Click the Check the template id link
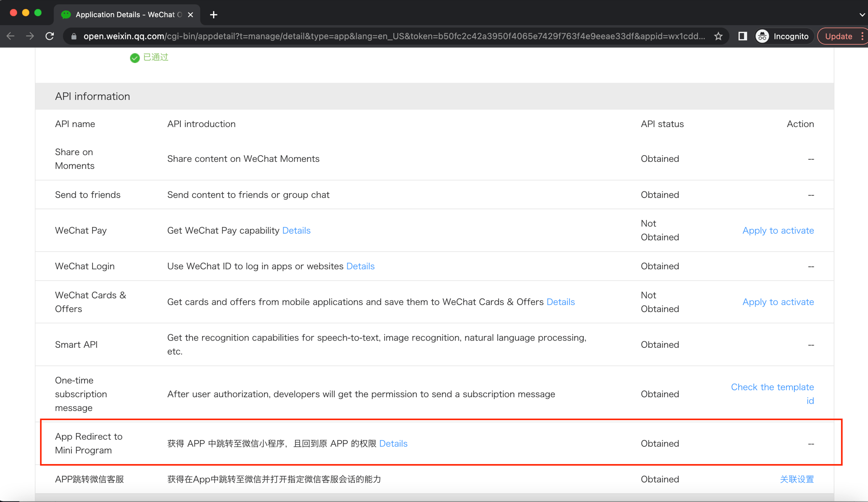868x502 pixels. pos(772,387)
